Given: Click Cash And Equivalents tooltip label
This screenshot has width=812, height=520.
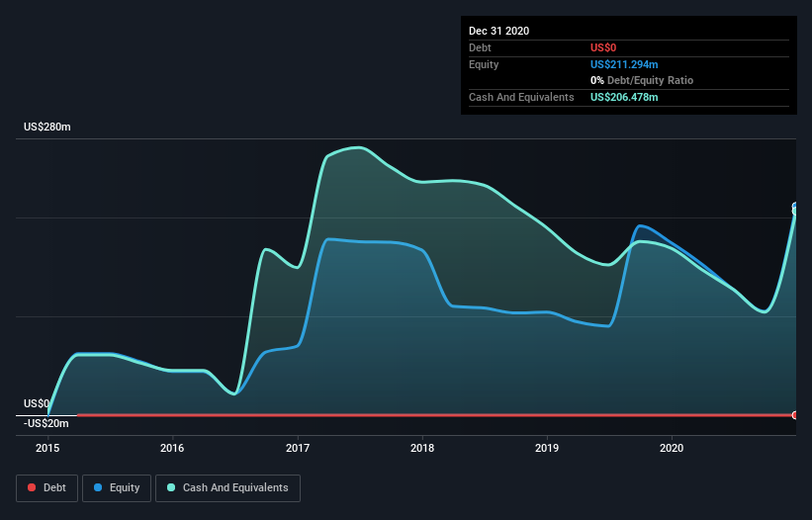Looking at the screenshot, I should tap(521, 97).
